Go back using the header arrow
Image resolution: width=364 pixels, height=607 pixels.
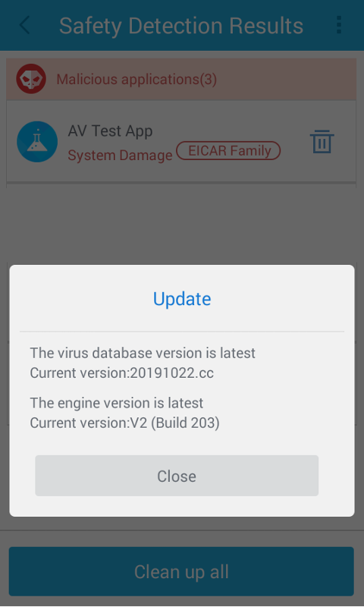coord(25,26)
